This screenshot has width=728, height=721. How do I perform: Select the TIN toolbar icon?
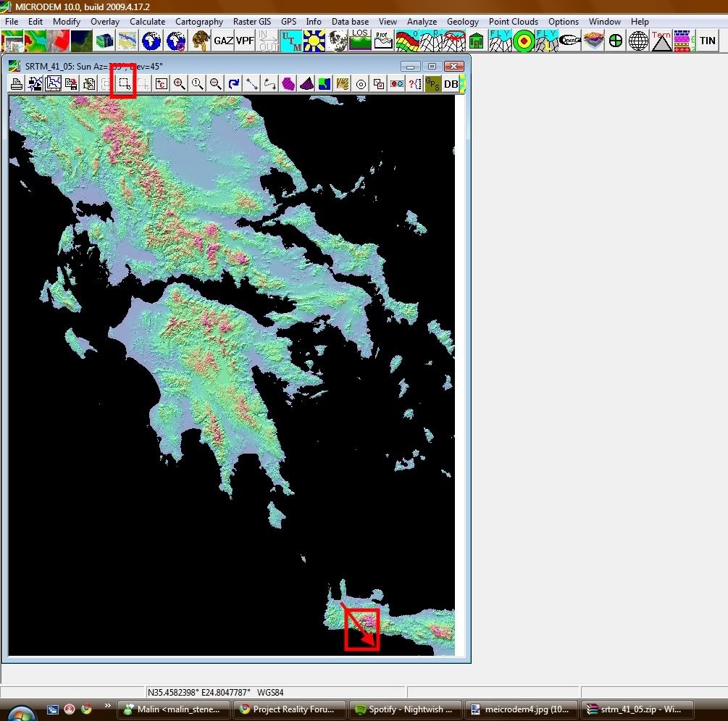tap(707, 41)
